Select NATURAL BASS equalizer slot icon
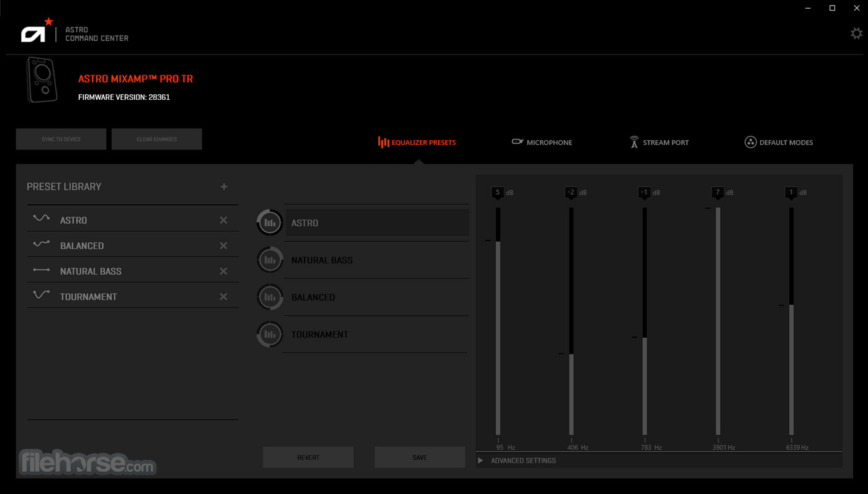This screenshot has width=868, height=494. [x=270, y=260]
